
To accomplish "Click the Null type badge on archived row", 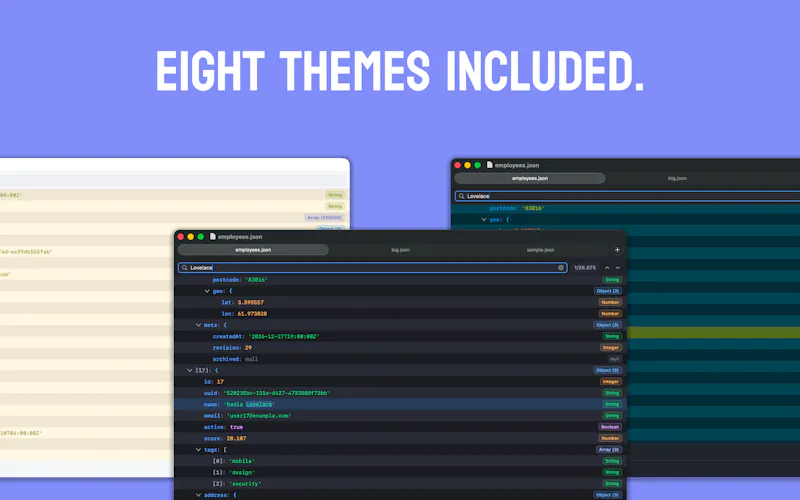I will click(614, 359).
